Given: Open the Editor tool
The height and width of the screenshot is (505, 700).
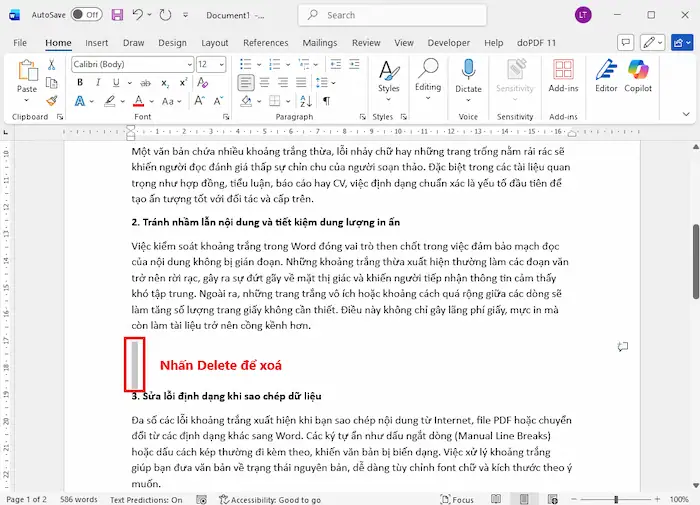Looking at the screenshot, I should tap(606, 76).
